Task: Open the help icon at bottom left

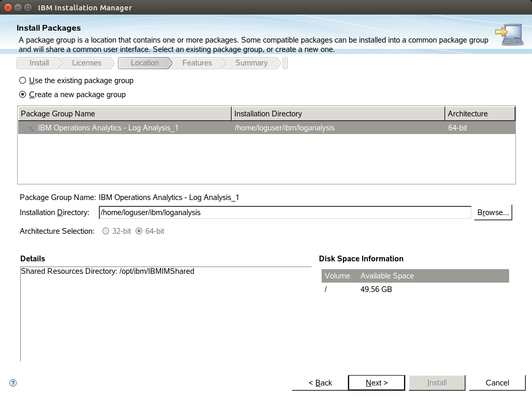Action: tap(13, 383)
